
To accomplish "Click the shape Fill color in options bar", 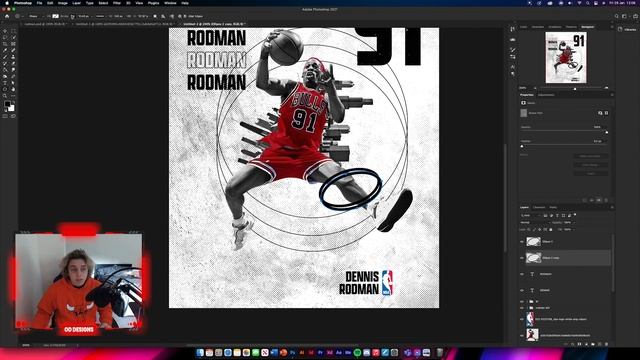I will pos(56,16).
